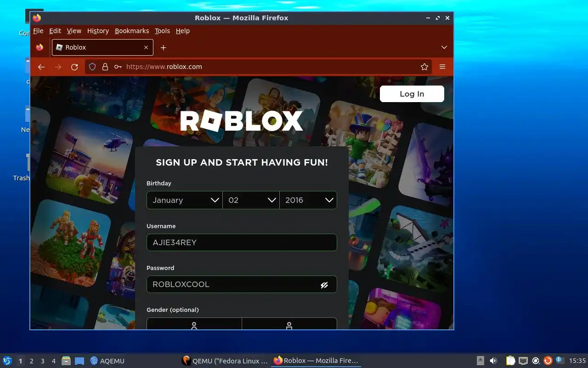This screenshot has width=588, height=368.
Task: Select the Roblox browser tab
Action: [102, 47]
